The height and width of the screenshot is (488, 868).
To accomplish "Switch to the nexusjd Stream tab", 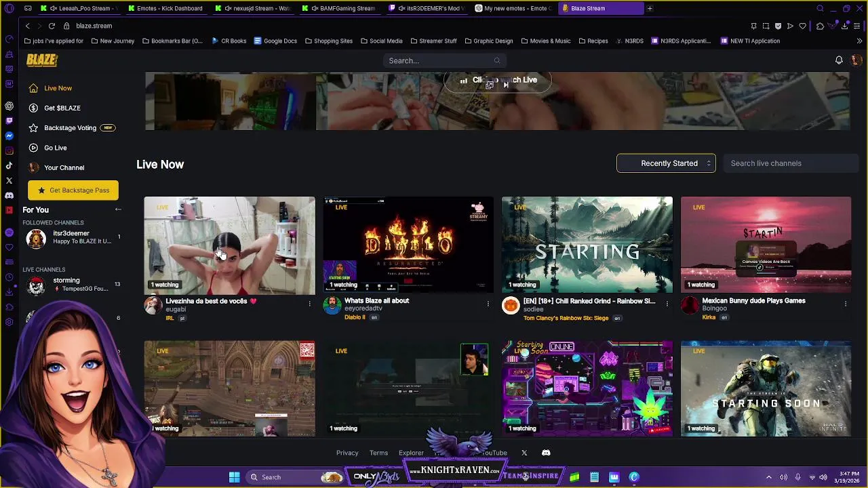I will click(x=256, y=8).
